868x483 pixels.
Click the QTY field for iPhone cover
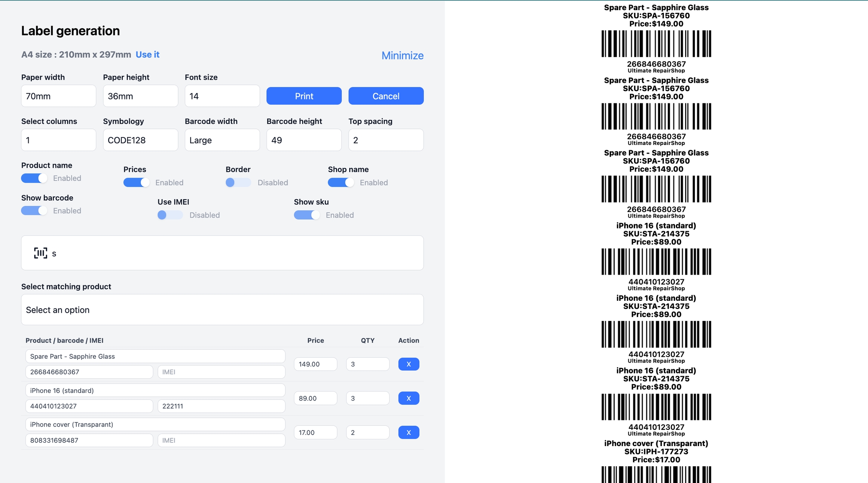click(367, 433)
